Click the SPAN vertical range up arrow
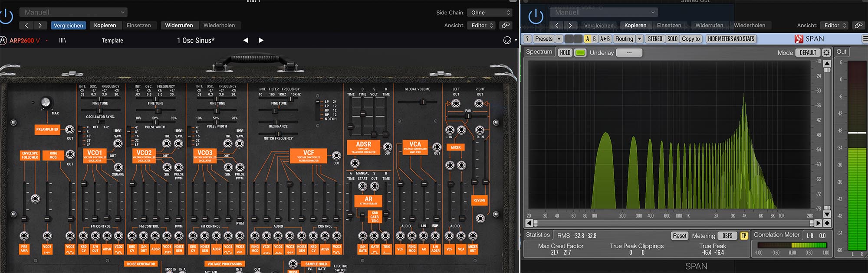Viewport: 868px width, 273px height. coord(827,63)
